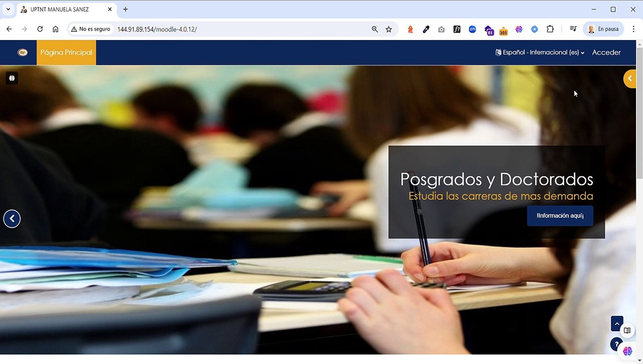
Task: Open the blue zm extension
Action: click(x=472, y=29)
